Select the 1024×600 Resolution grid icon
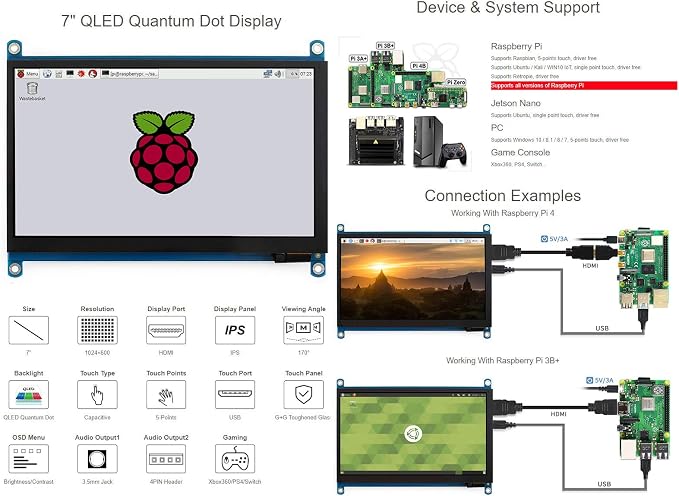Screen dimensions: 679x496 pyautogui.click(x=97, y=330)
